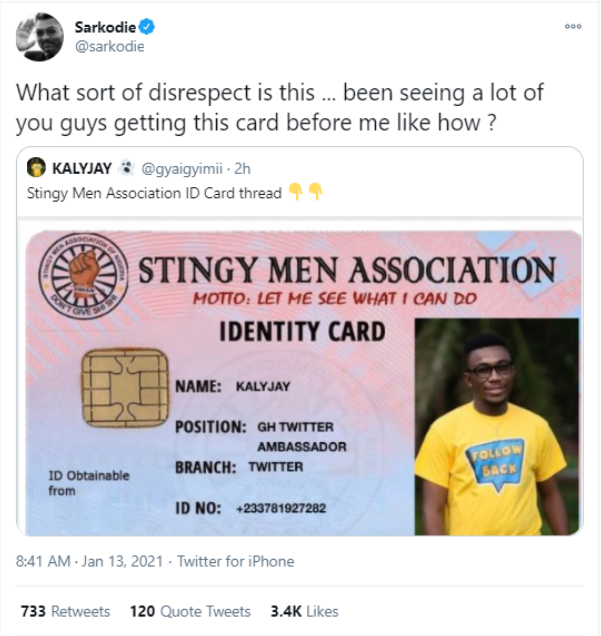Screen dimensions: 601x636
Task: Open the ID card photo of man
Action: point(497,424)
